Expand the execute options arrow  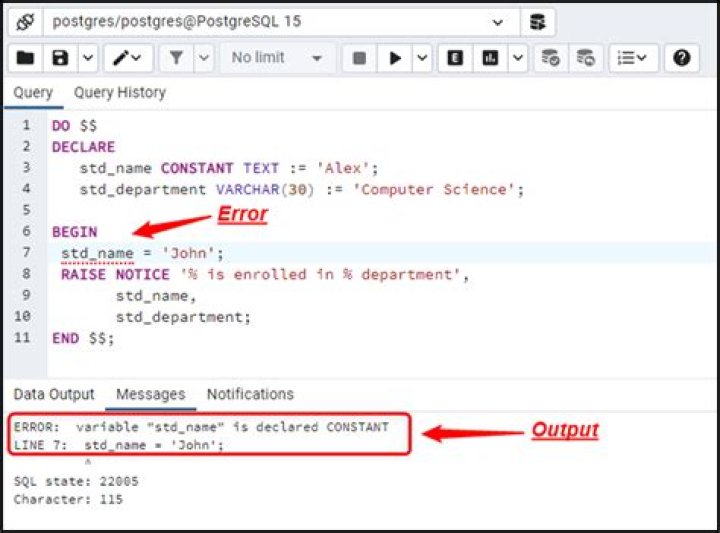(422, 58)
